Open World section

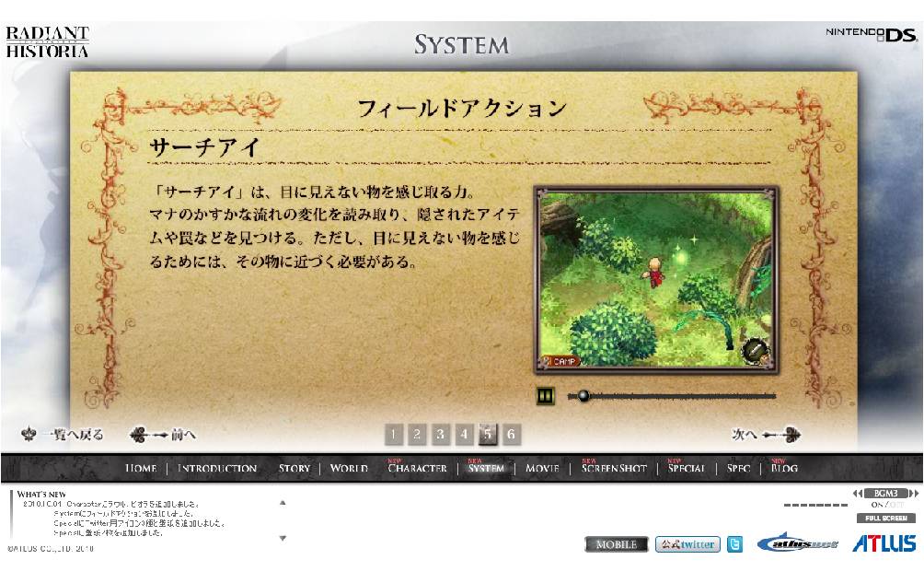(349, 468)
